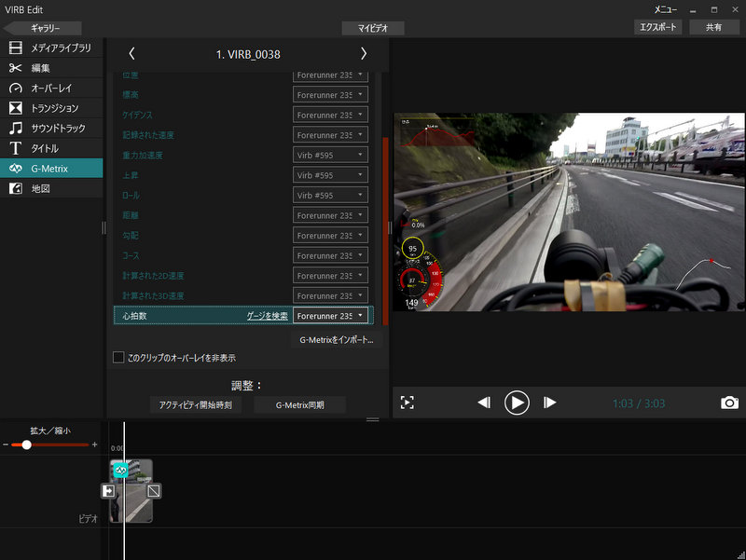Open the 地図 (map) sidebar section
Image resolution: width=746 pixels, height=560 pixels.
coord(51,188)
